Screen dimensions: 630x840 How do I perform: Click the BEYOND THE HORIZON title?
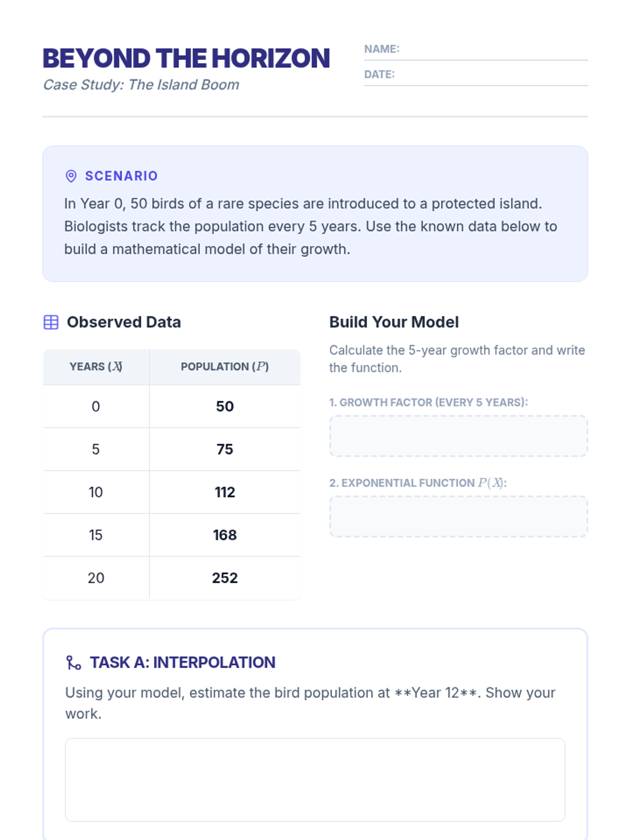tap(186, 58)
